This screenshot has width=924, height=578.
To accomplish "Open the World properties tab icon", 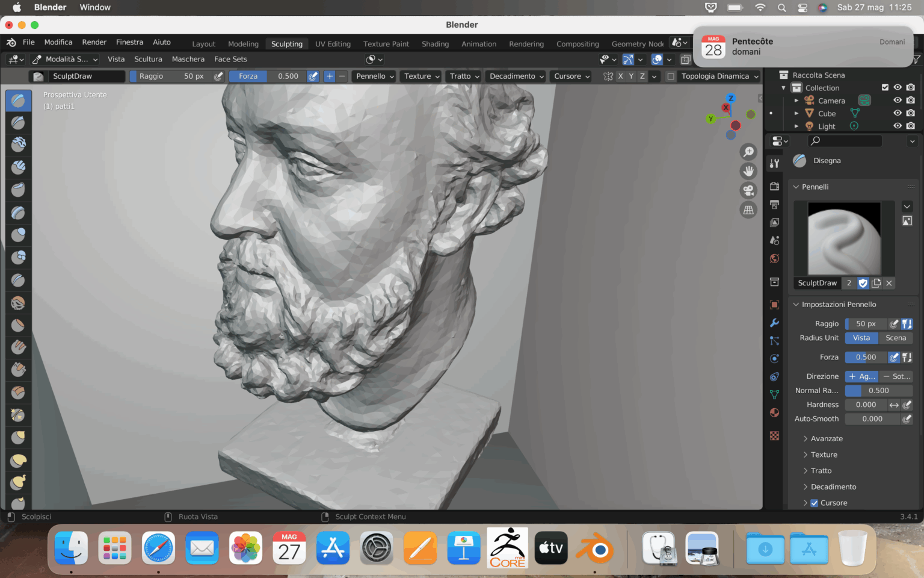I will pos(774,259).
